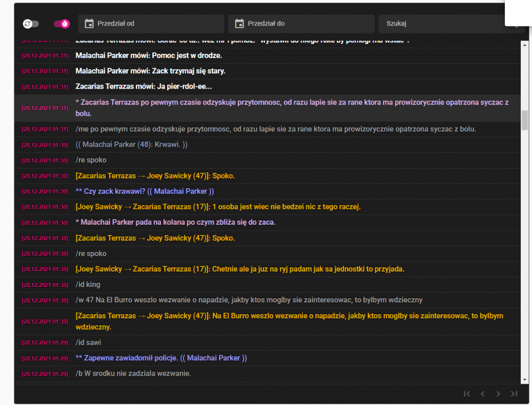
Task: Click the 01:29 timestamp of '/id sawi'
Action: click(x=45, y=343)
